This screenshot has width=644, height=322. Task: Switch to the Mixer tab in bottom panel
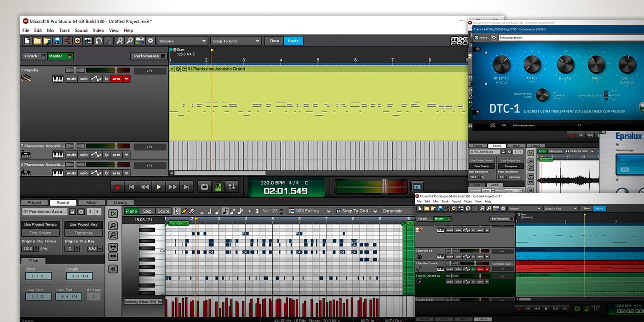(92, 202)
